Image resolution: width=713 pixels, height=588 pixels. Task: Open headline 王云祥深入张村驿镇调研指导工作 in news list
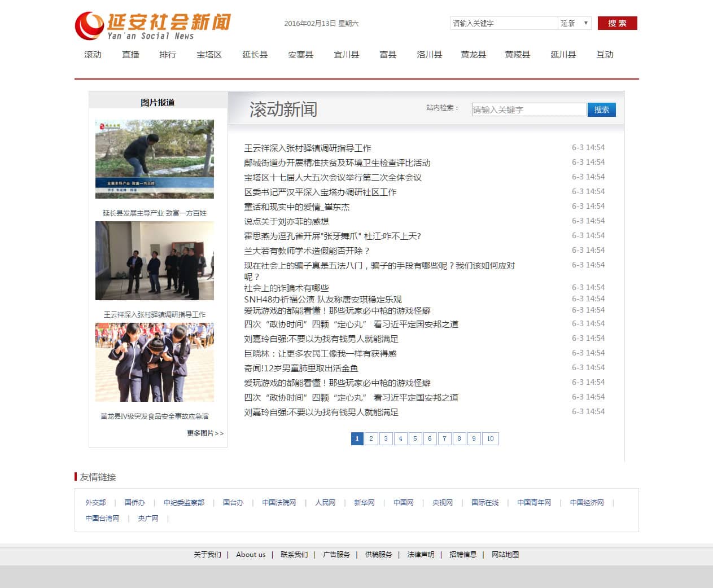[307, 148]
